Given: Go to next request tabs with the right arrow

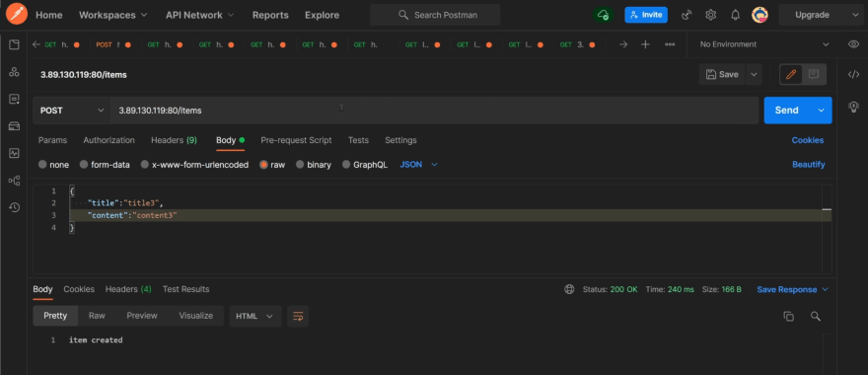Looking at the screenshot, I should tap(623, 44).
